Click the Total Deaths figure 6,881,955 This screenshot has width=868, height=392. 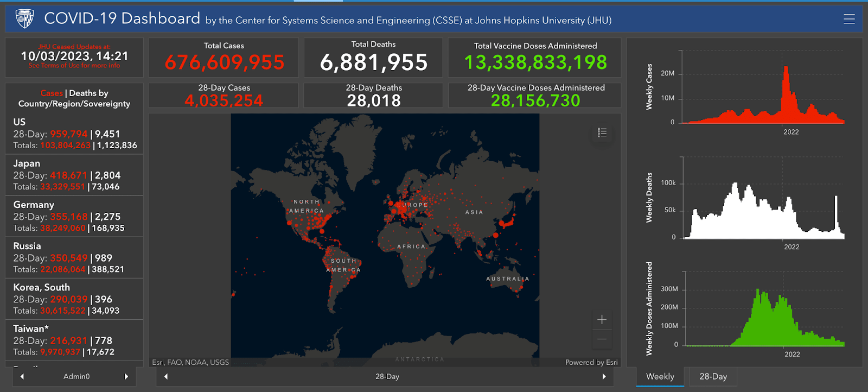tap(374, 62)
